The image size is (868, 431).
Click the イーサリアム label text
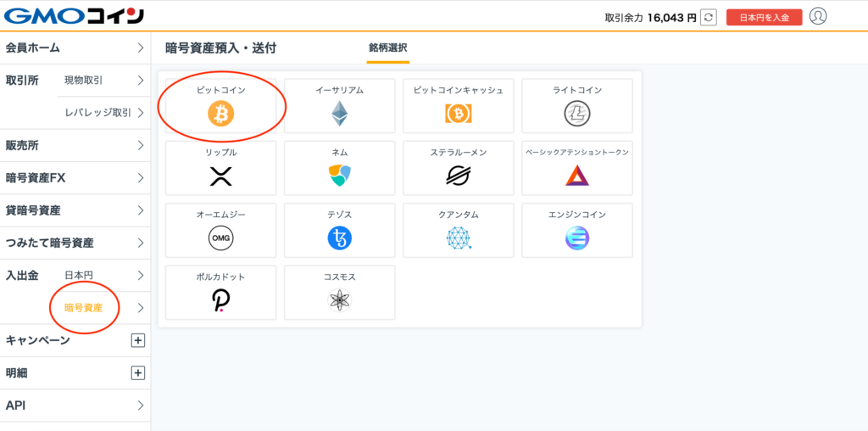click(339, 90)
